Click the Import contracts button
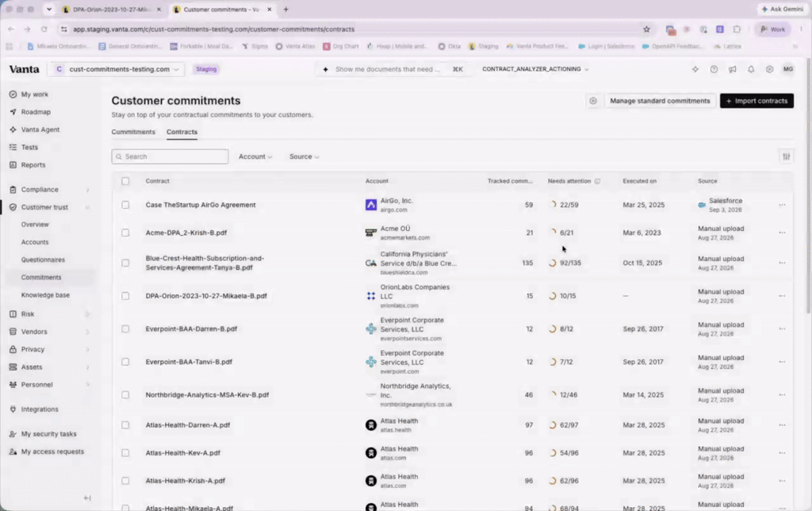The height and width of the screenshot is (511, 812). (756, 101)
